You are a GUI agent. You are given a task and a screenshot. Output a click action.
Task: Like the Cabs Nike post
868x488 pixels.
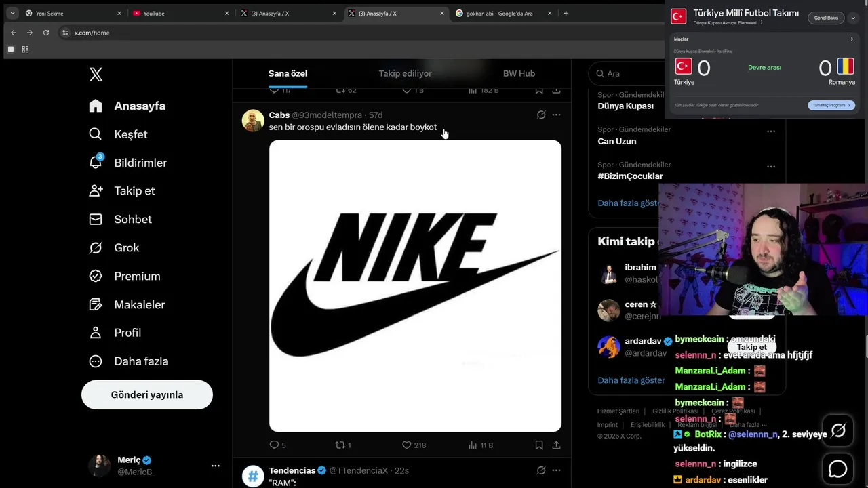coord(414,445)
